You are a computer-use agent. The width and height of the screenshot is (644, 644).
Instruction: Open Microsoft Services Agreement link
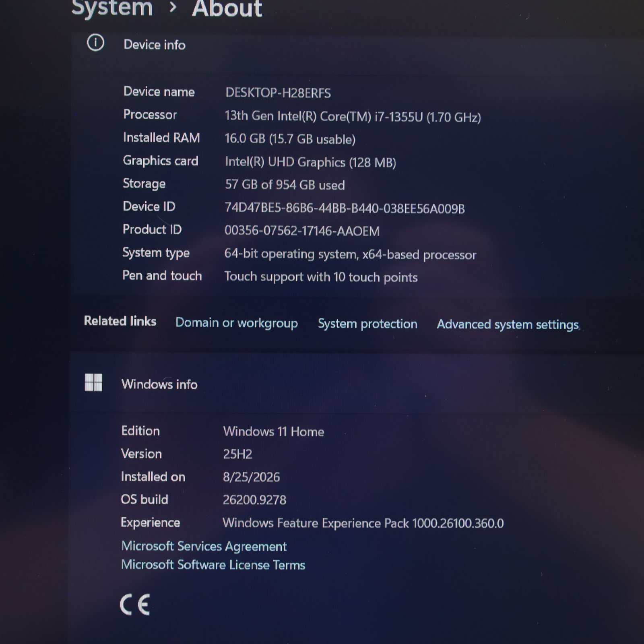[x=204, y=546]
